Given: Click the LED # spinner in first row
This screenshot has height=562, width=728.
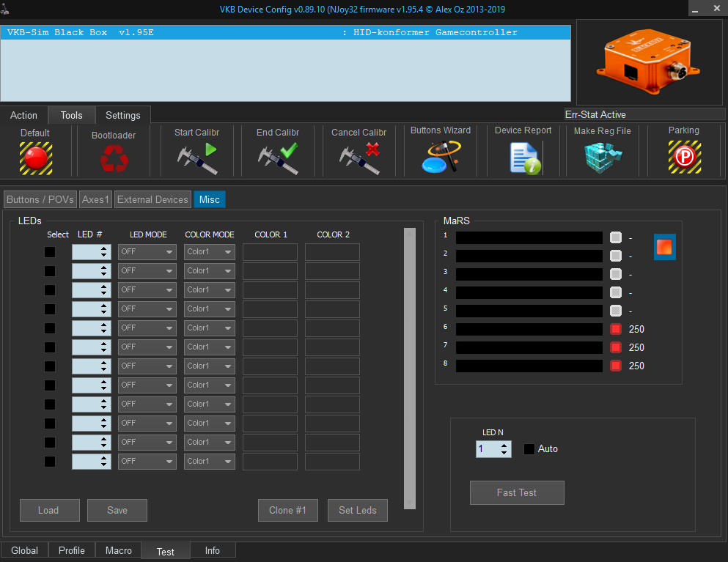Looking at the screenshot, I should click(92, 252).
